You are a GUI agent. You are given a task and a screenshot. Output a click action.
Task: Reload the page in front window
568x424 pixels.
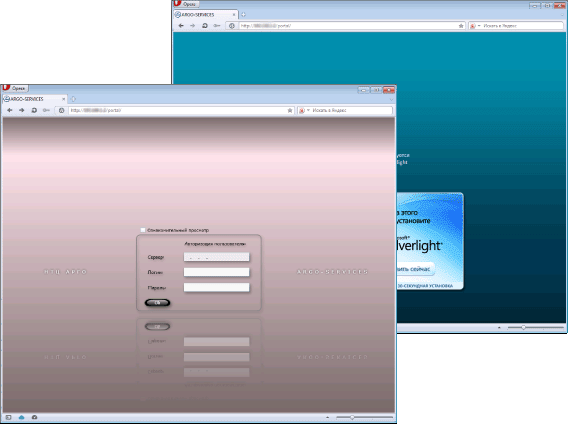tap(34, 110)
